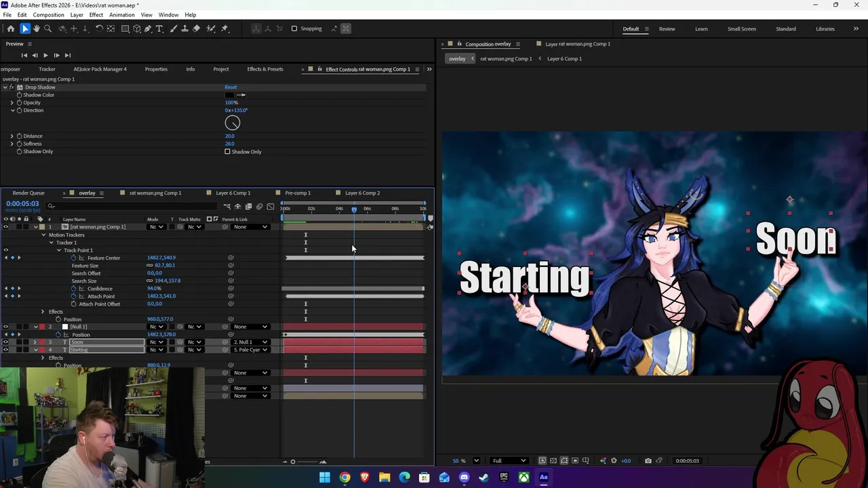The height and width of the screenshot is (488, 868).
Task: Enable the Snapping checkbox
Action: click(294, 28)
